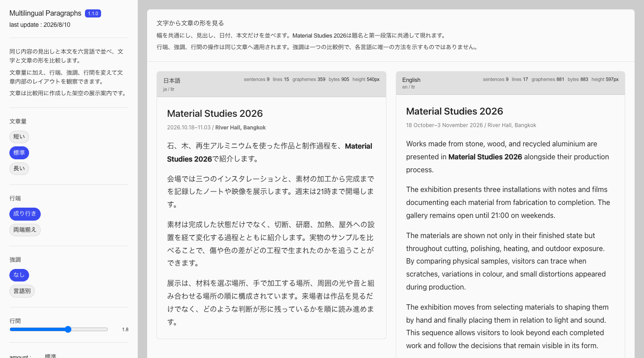644x358 pixels.
Task: Click the paragraph starting 会場では三つの
Action: click(x=271, y=192)
